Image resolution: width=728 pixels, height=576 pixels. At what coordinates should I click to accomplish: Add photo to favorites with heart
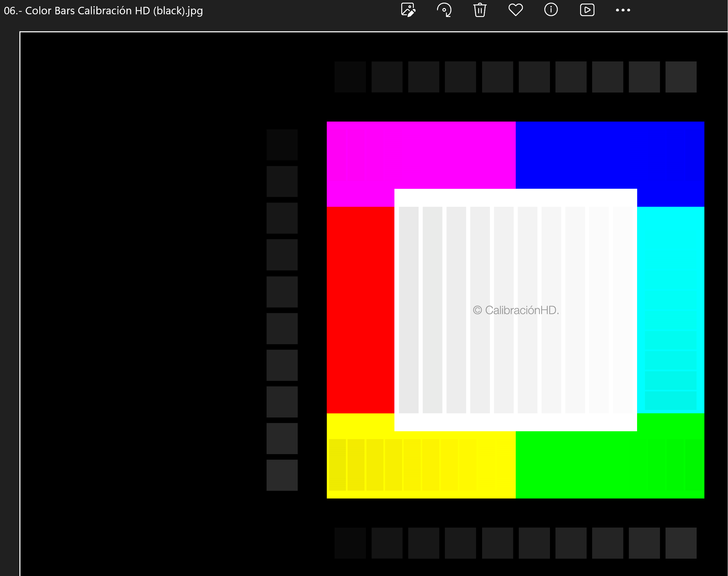(515, 10)
